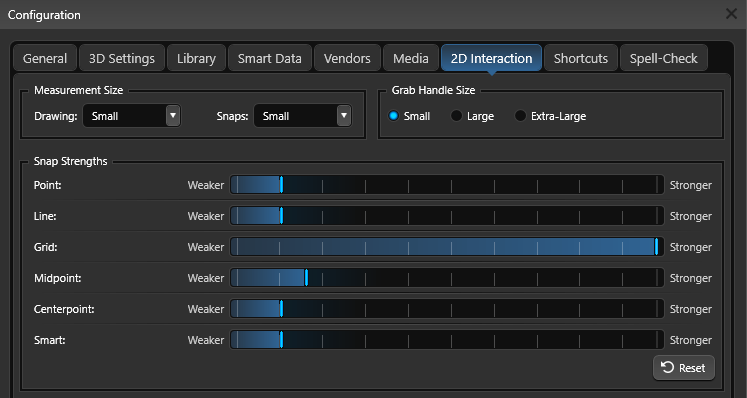Click the Grid snap strength slider
Viewport: 747px width, 398px height.
pyautogui.click(x=447, y=246)
